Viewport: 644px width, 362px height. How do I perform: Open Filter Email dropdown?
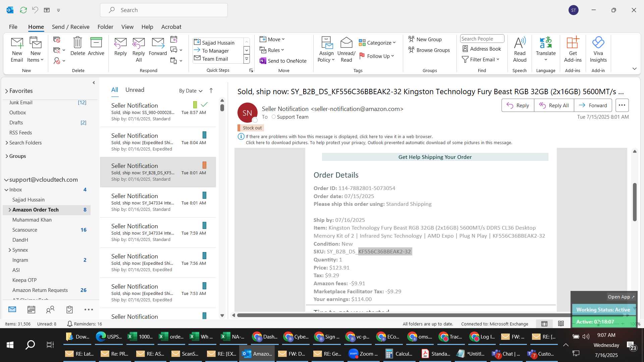click(x=481, y=59)
